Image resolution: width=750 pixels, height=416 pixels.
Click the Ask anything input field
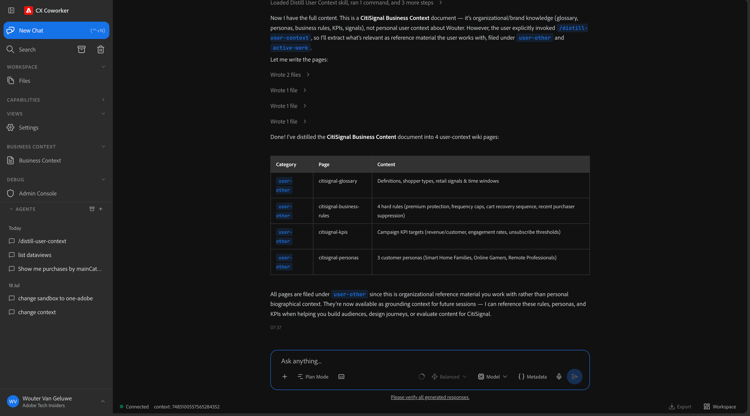[x=430, y=361]
